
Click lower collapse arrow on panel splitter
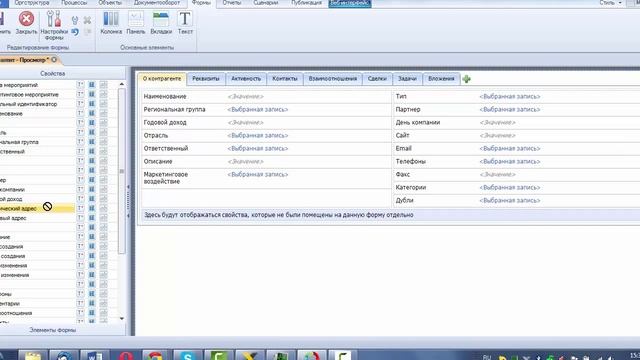tap(128, 216)
